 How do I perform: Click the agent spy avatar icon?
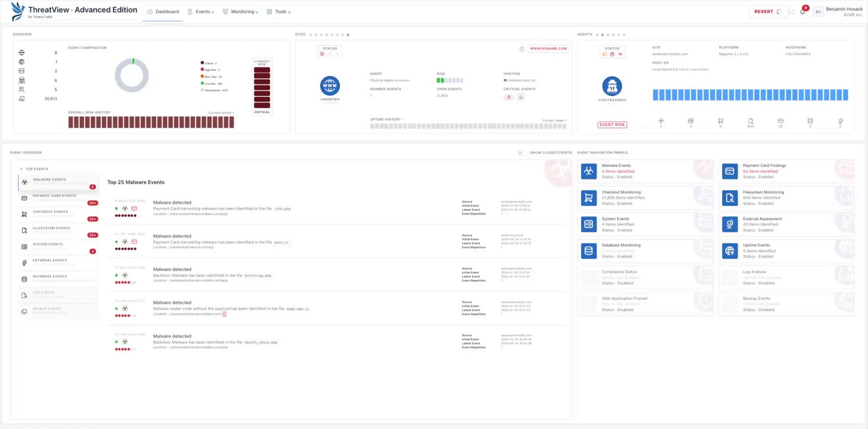coord(612,86)
